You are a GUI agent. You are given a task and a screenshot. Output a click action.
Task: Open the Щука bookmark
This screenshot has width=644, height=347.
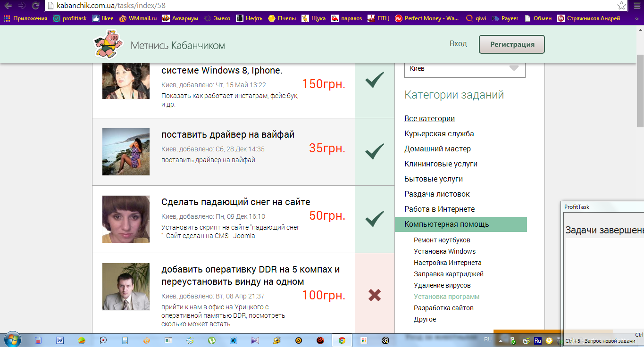314,18
